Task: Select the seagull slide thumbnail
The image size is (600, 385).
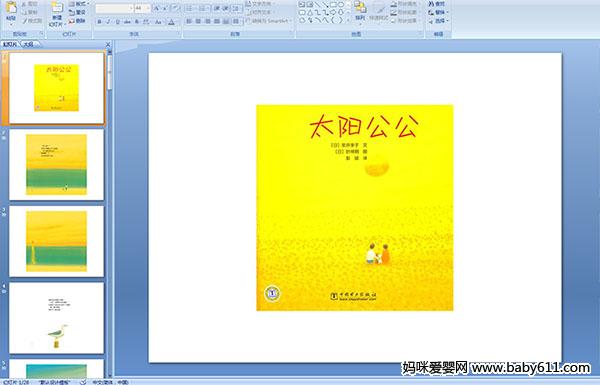Action: tap(57, 318)
